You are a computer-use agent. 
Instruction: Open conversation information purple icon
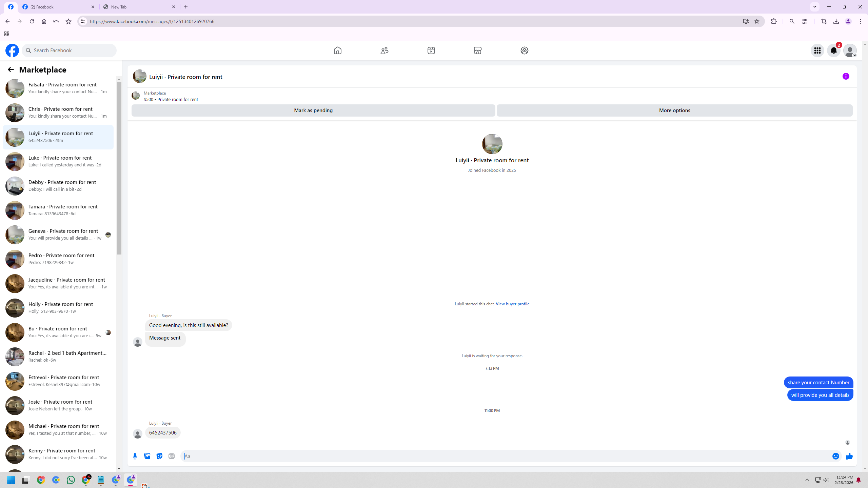point(846,77)
